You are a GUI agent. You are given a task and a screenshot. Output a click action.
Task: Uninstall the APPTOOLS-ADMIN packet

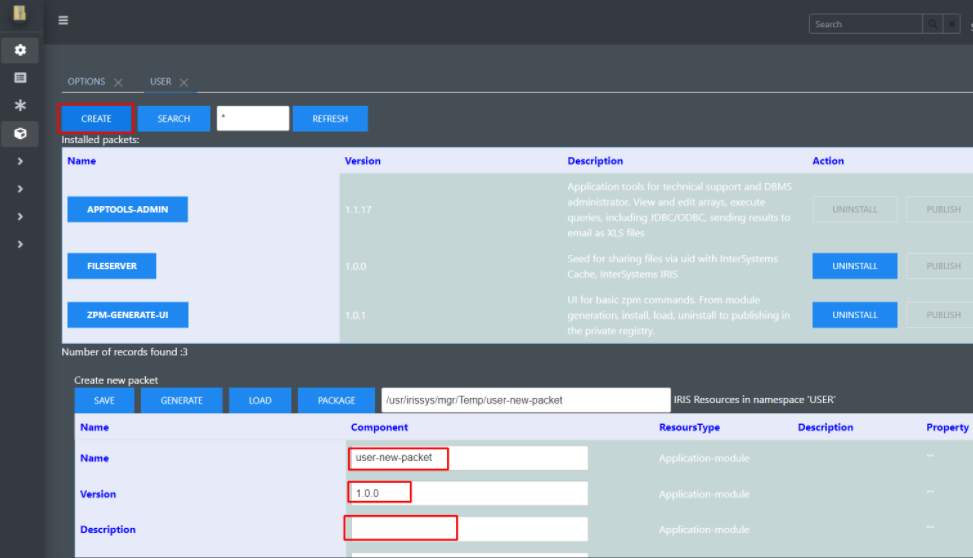(x=854, y=209)
